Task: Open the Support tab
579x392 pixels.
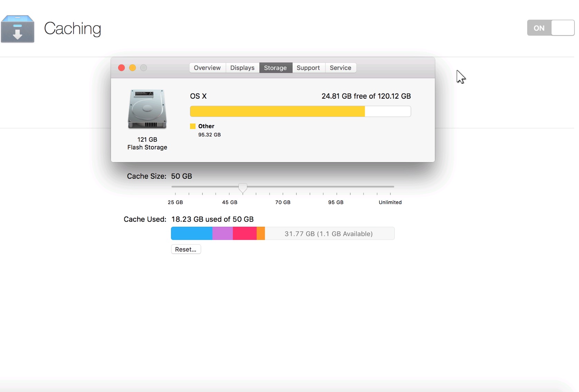Action: coord(308,68)
